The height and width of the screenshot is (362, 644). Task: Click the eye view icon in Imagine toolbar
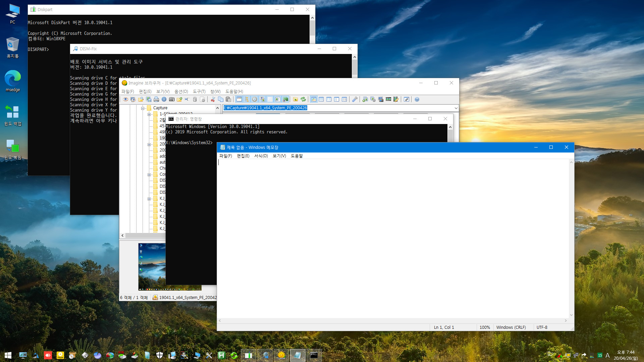coord(125,99)
